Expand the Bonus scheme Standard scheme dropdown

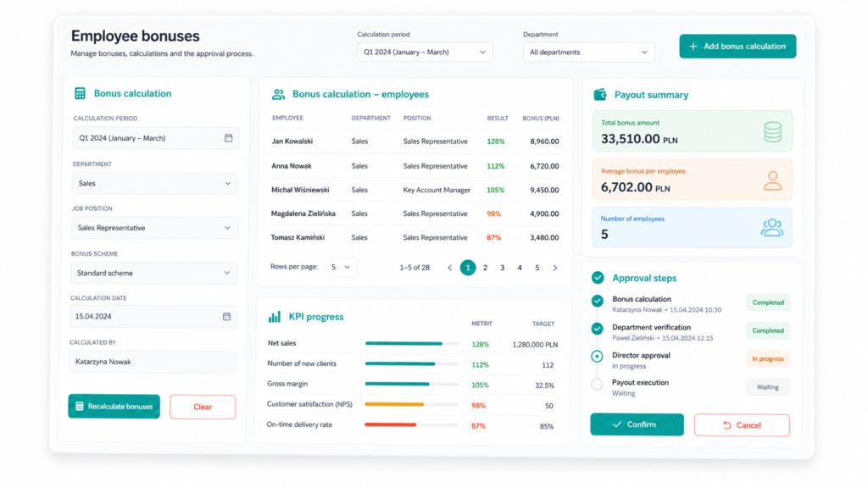point(154,273)
